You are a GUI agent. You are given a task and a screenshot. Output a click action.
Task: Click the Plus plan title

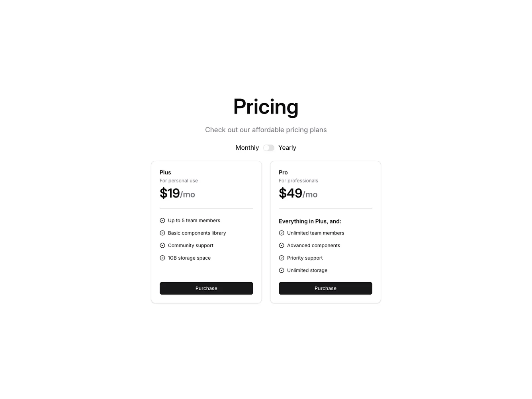(x=165, y=172)
